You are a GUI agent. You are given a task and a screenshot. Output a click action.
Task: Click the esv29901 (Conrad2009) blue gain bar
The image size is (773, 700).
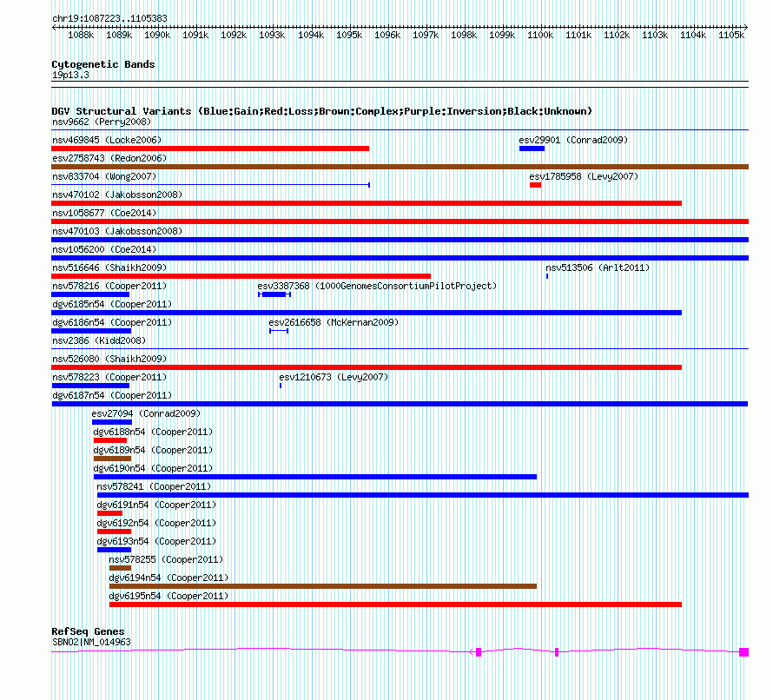532,149
